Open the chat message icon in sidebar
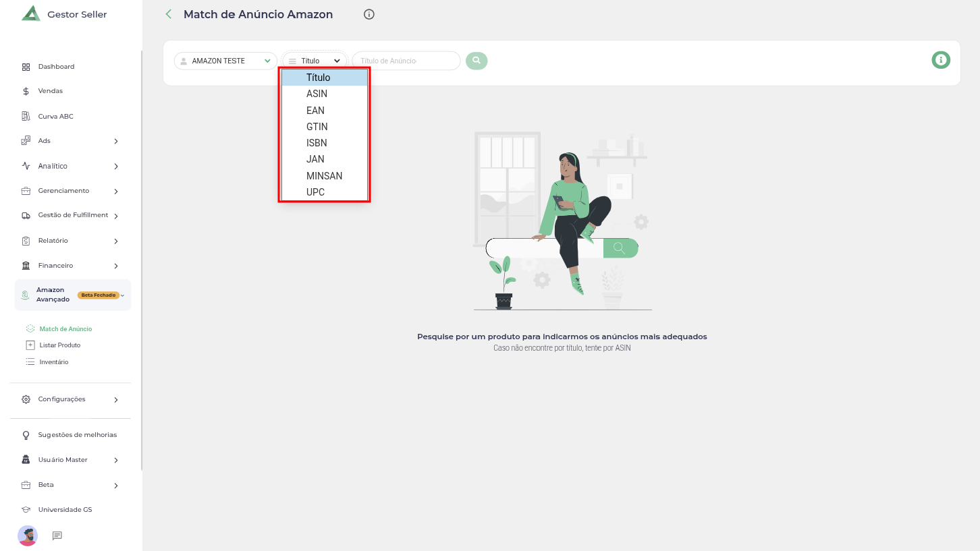This screenshot has height=551, width=980. [57, 535]
